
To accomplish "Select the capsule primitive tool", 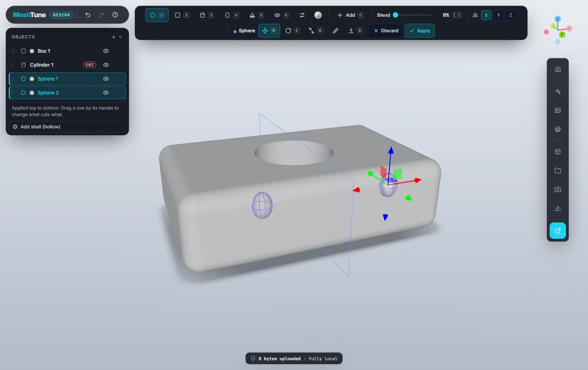I will (232, 15).
